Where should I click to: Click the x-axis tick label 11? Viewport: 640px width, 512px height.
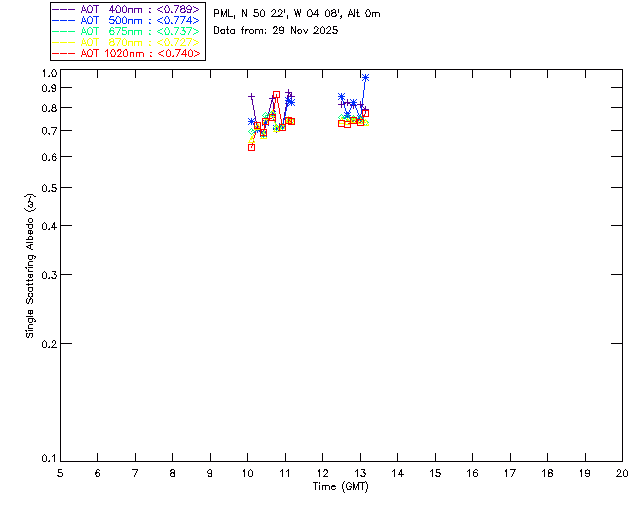pyautogui.click(x=285, y=473)
